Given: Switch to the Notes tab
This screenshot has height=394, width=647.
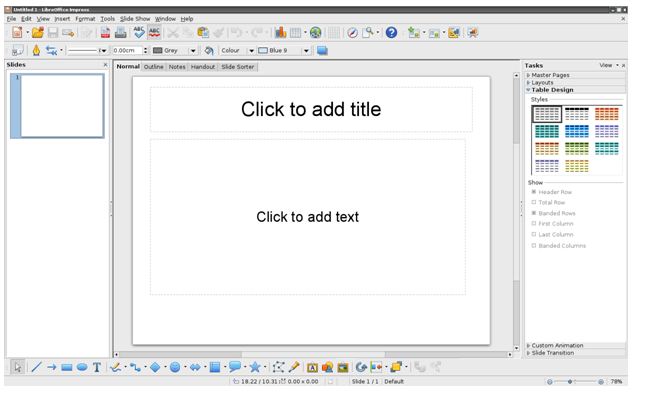Looking at the screenshot, I should [x=177, y=66].
